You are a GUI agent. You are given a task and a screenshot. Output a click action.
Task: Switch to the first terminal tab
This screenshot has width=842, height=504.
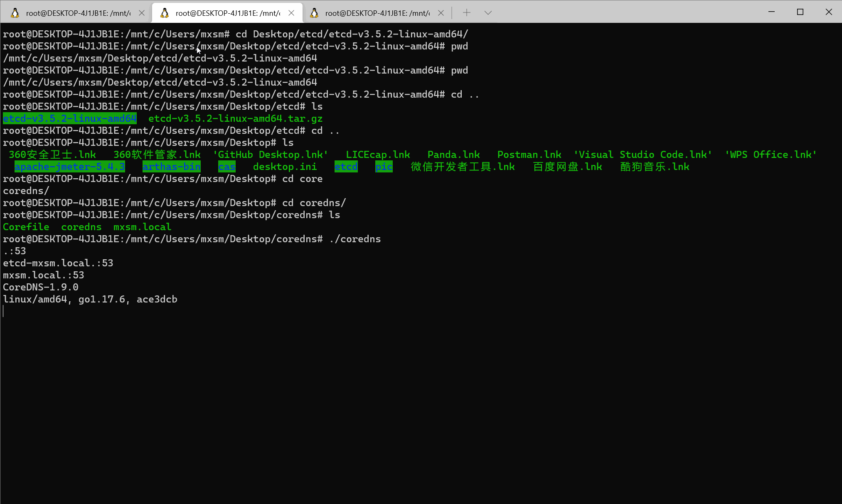[78, 13]
